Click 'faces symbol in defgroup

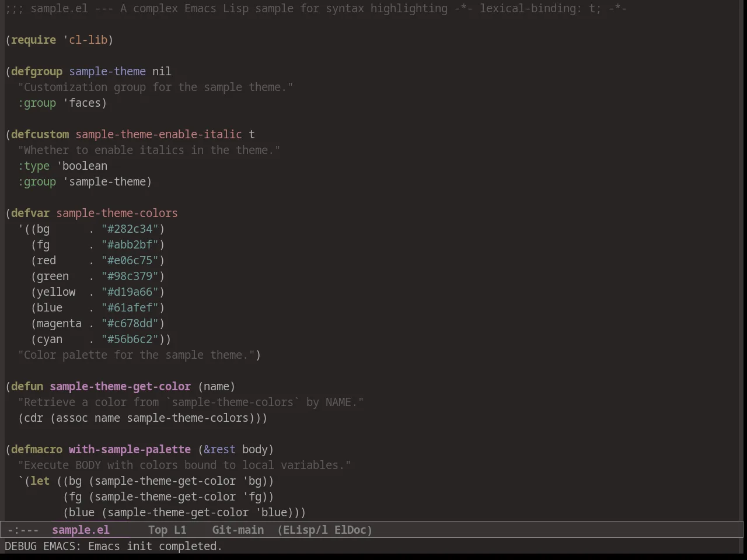click(82, 103)
